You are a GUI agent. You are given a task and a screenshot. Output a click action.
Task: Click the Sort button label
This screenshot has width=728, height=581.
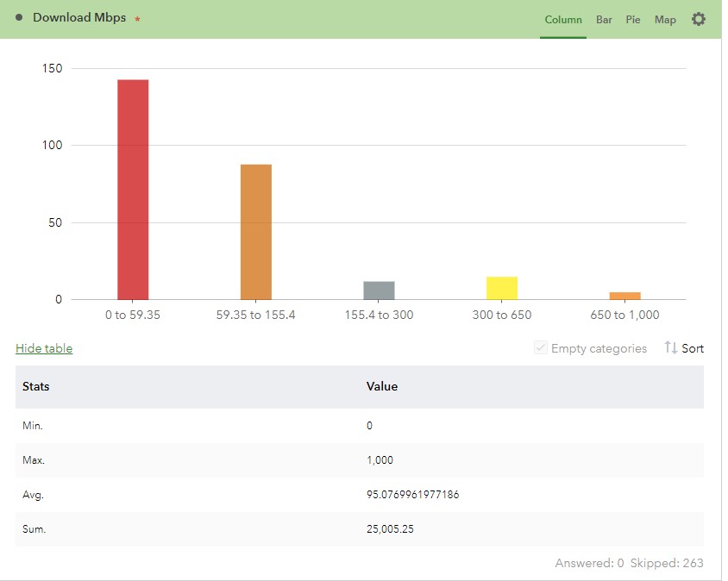[x=693, y=348]
